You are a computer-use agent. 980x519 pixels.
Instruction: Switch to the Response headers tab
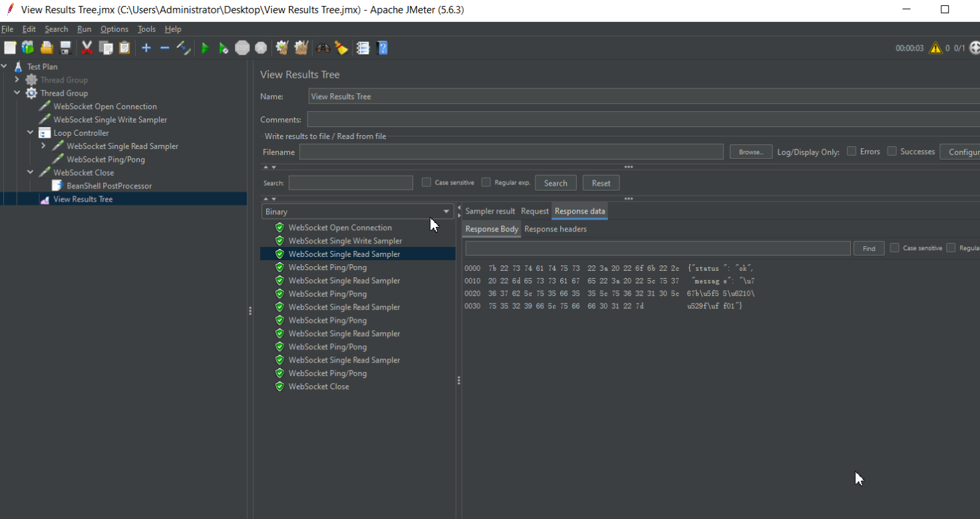556,229
